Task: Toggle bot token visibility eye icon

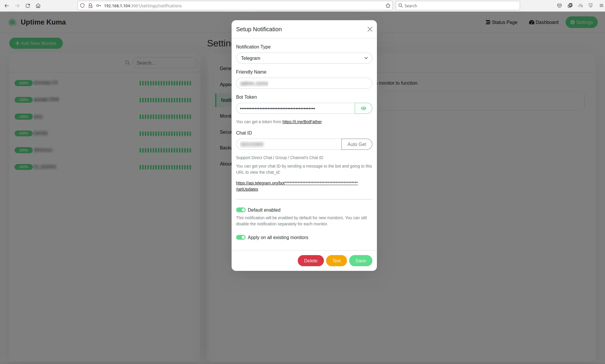Action: (x=363, y=108)
